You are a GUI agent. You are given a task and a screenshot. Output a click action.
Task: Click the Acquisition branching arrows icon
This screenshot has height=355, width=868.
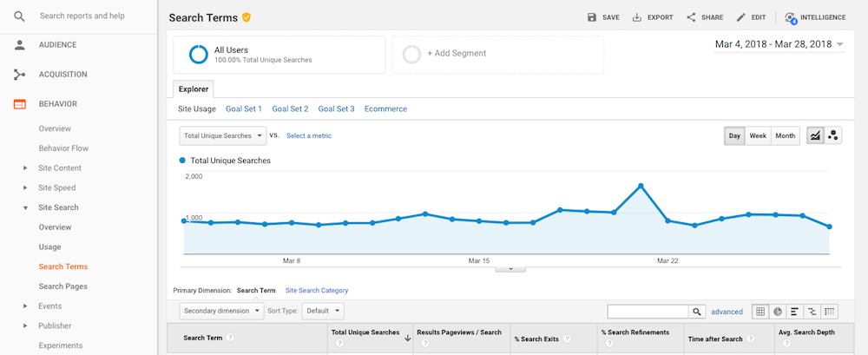coord(19,75)
